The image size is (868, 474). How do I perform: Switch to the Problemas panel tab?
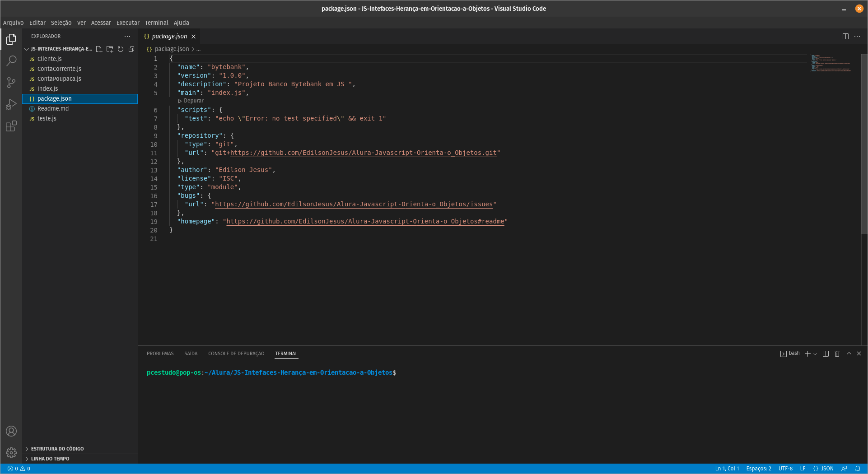160,353
